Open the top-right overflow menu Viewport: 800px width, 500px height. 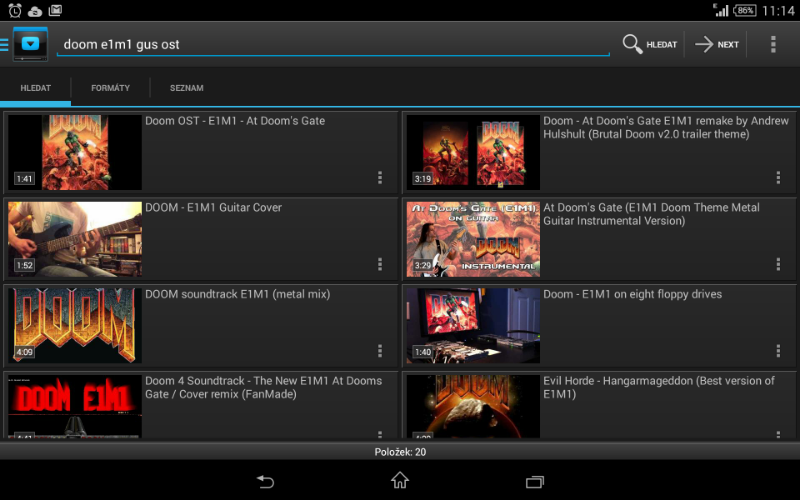click(773, 44)
